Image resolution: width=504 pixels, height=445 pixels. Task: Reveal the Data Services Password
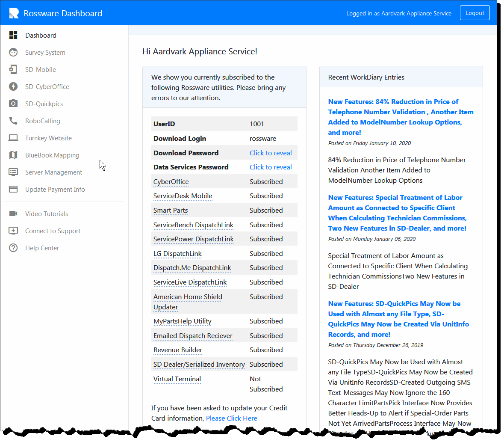click(x=271, y=167)
